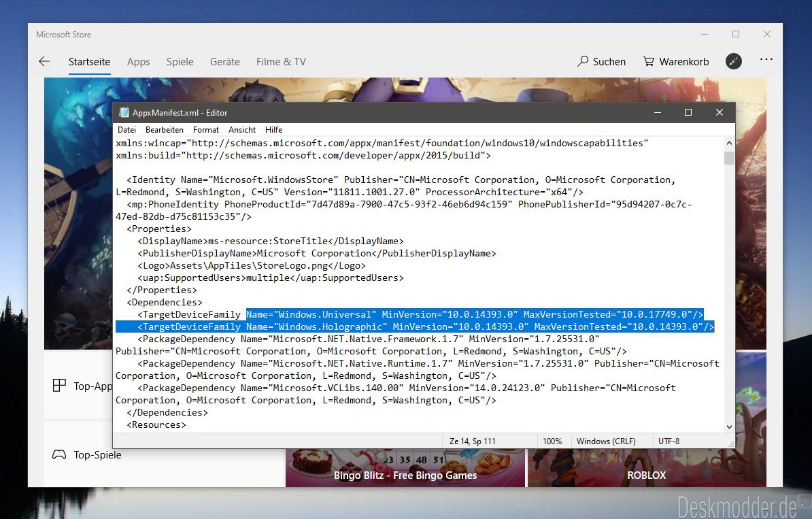
Task: Maximize the Editor window
Action: coord(688,112)
